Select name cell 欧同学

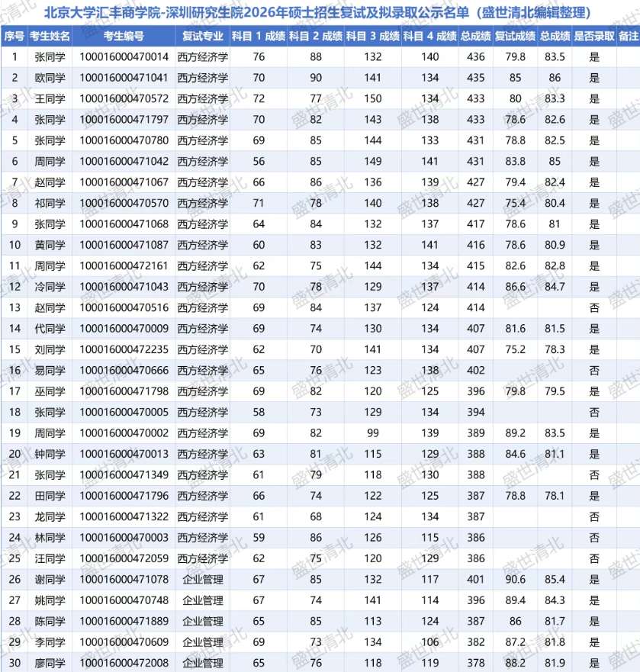(x=50, y=78)
